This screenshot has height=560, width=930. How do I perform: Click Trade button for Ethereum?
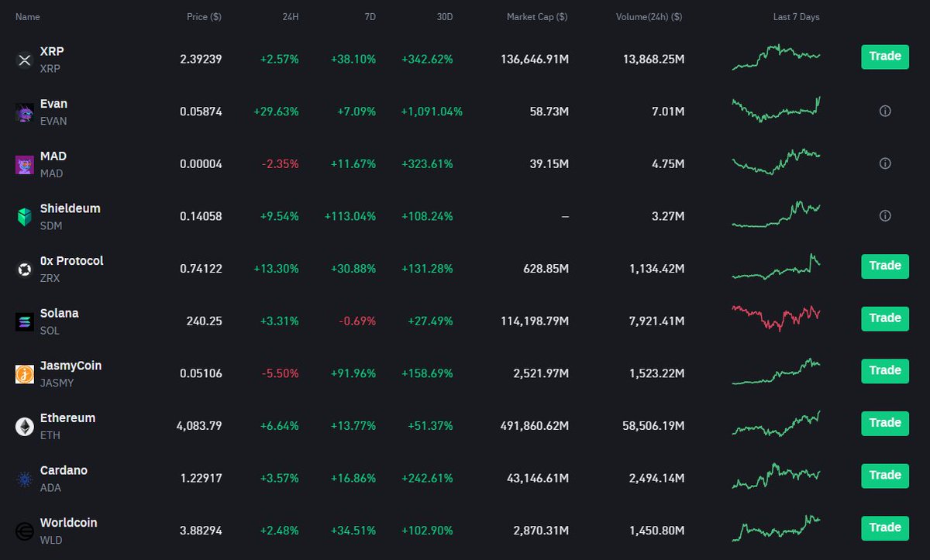click(x=885, y=423)
